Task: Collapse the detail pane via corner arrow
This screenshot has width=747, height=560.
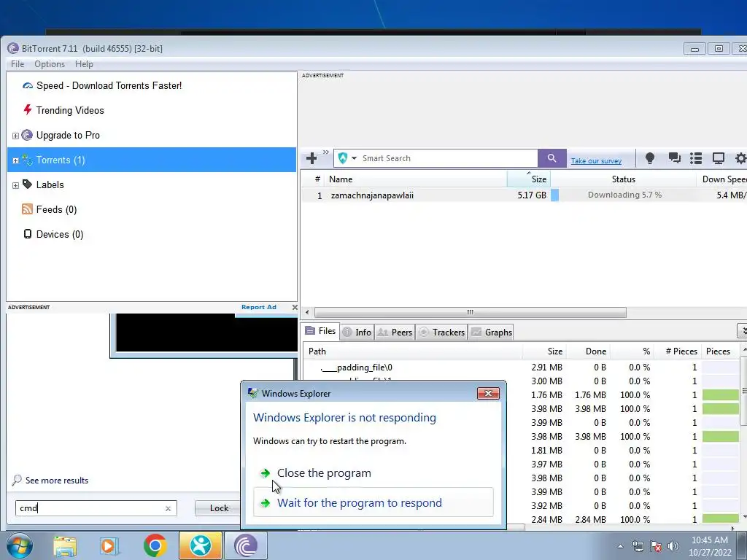Action: tap(742, 330)
